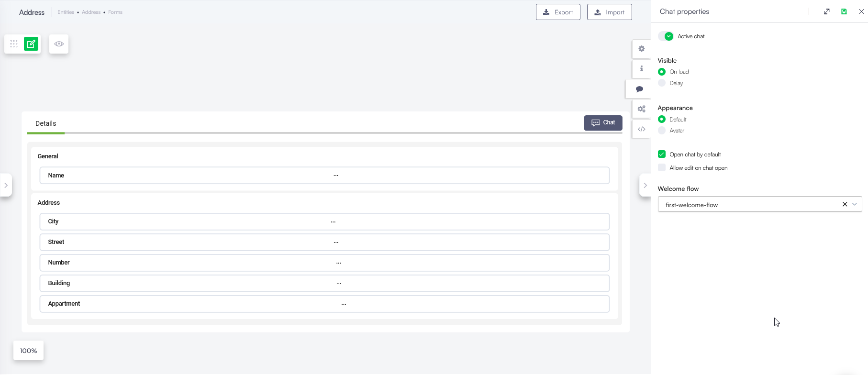868x375 pixels.
Task: Click the green edit form icon
Action: 31,44
